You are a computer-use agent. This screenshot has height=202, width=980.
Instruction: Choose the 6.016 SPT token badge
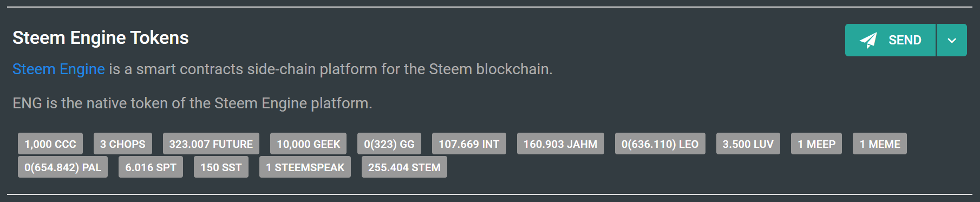click(151, 167)
